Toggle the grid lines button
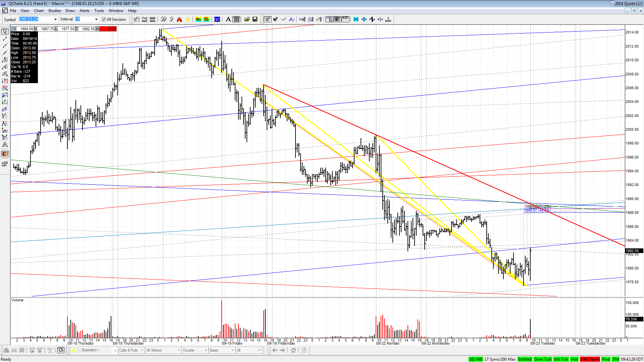Viewport: 644px width, 362px height. tap(236, 19)
